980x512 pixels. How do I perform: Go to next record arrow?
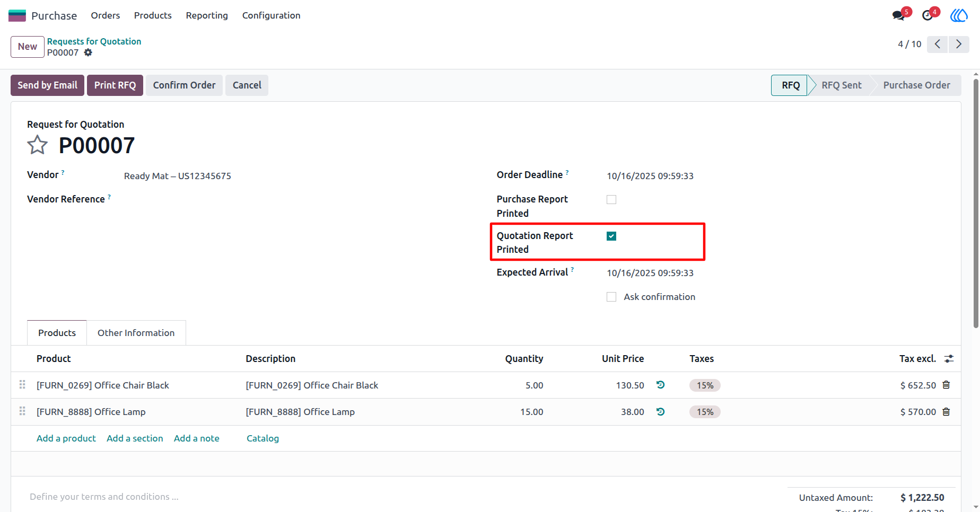959,44
